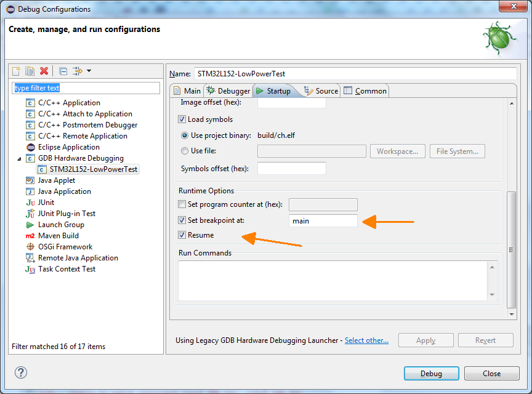Click the filter launch configurations icon

77,71
